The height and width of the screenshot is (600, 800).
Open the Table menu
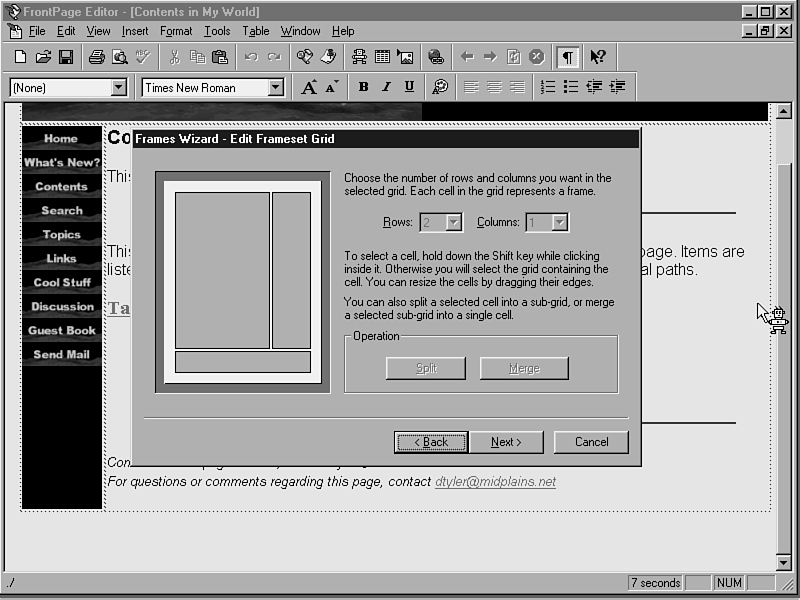point(256,31)
